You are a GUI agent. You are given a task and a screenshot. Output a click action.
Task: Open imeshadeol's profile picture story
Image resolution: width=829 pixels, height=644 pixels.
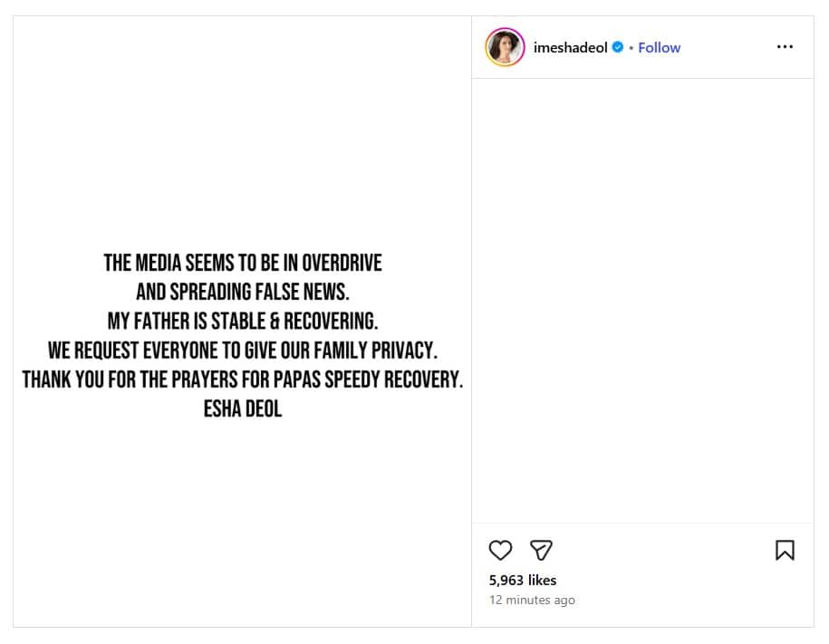pos(505,47)
